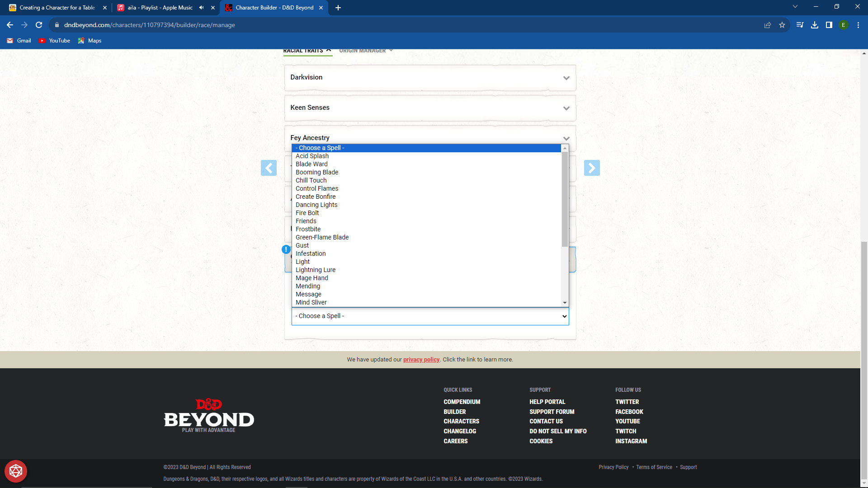The width and height of the screenshot is (868, 488).
Task: Open the browser Downloads icon
Action: pyautogui.click(x=815, y=25)
